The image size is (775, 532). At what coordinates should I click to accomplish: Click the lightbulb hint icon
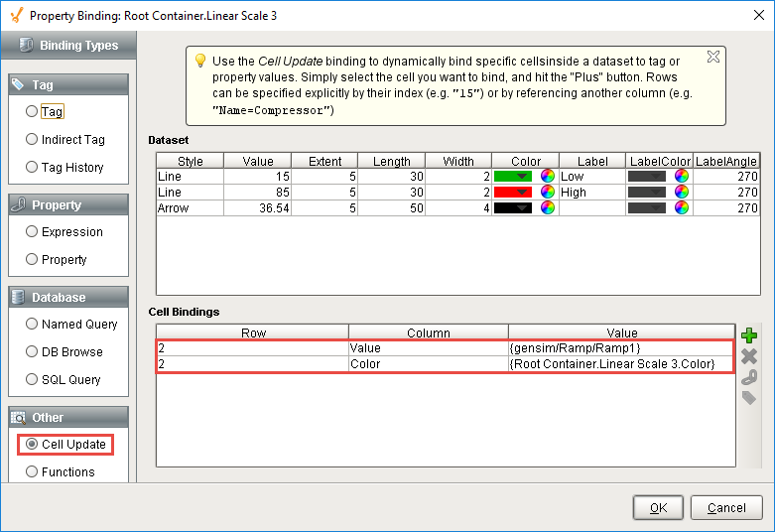[200, 61]
